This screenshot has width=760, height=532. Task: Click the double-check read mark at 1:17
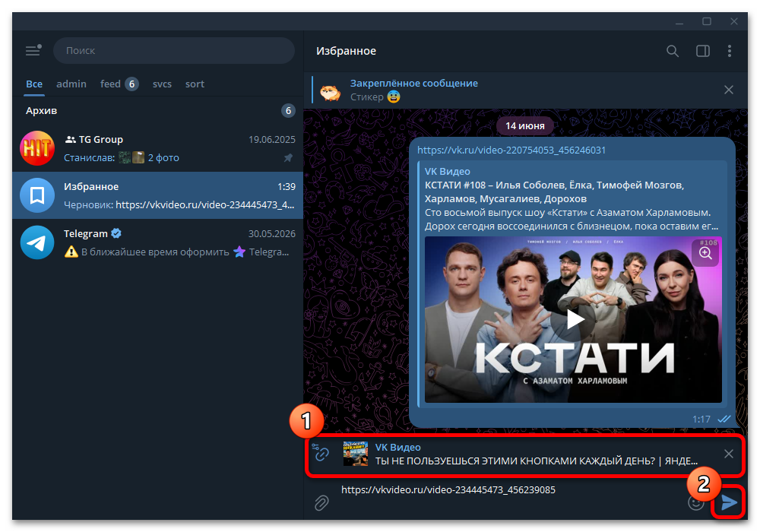724,419
